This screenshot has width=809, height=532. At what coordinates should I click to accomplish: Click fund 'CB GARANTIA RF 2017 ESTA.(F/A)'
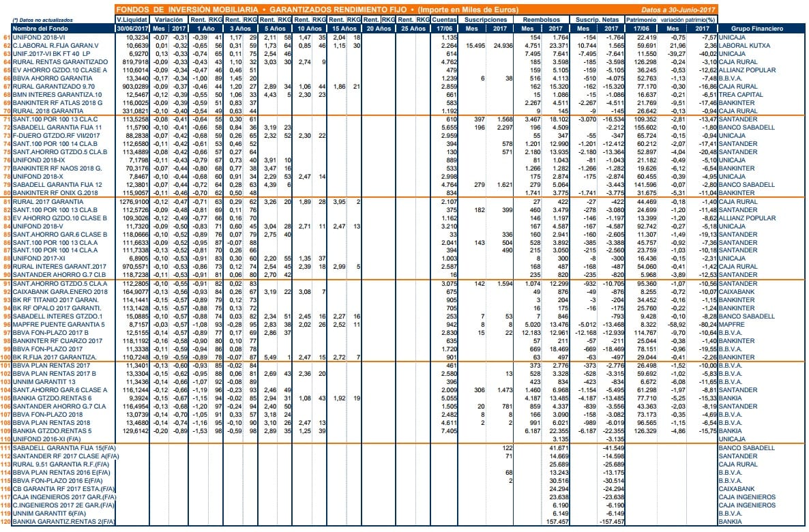[x=64, y=488]
